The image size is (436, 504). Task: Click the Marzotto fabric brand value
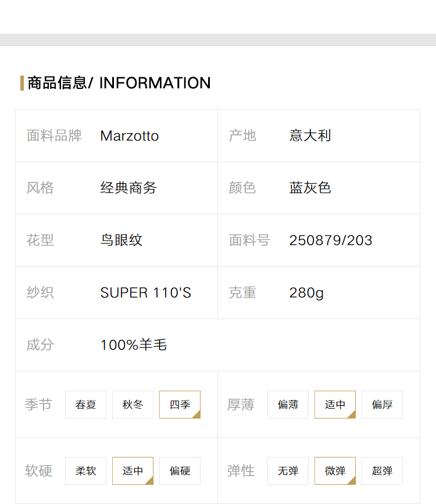[130, 136]
